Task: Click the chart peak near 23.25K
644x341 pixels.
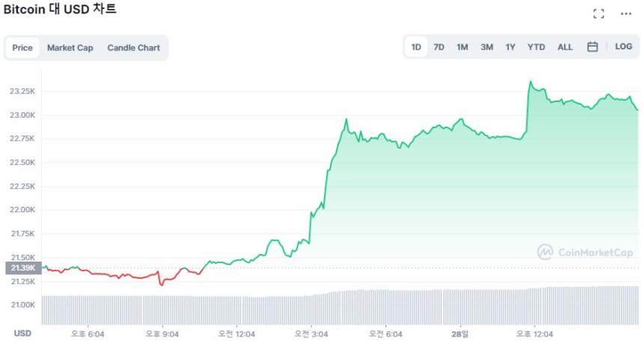Action: click(530, 82)
